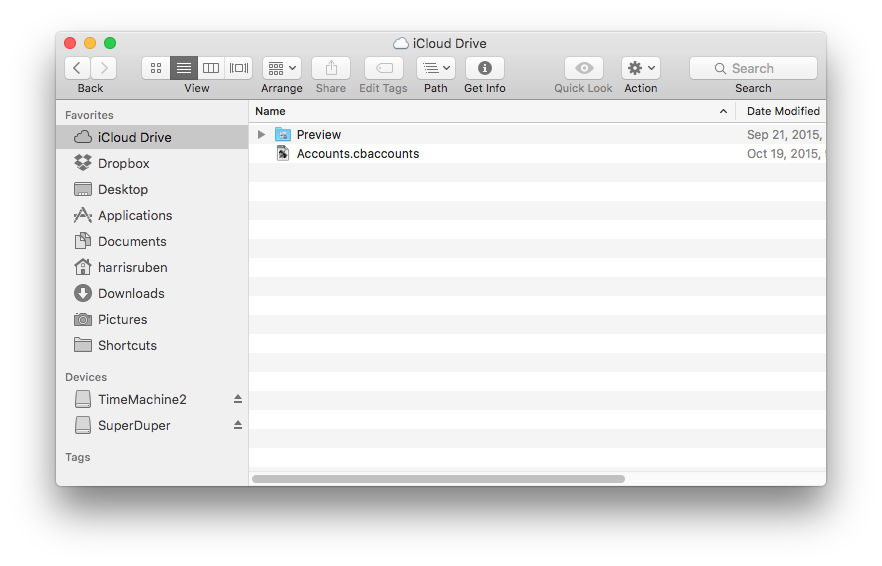882x566 pixels.
Task: Eject the SuperDuper drive
Action: click(238, 425)
